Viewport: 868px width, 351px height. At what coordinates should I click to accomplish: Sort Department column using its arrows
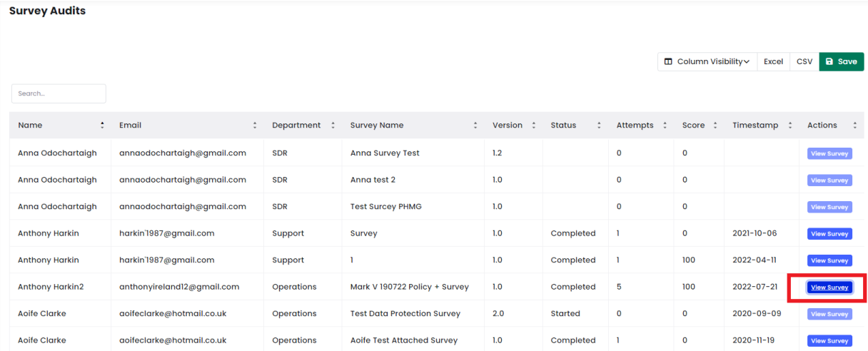[333, 126]
